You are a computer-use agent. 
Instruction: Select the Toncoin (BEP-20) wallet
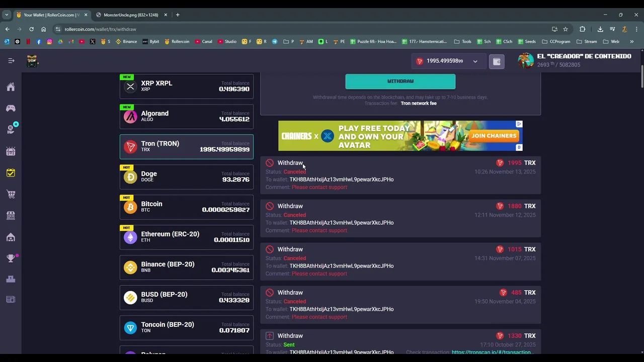[x=187, y=328]
